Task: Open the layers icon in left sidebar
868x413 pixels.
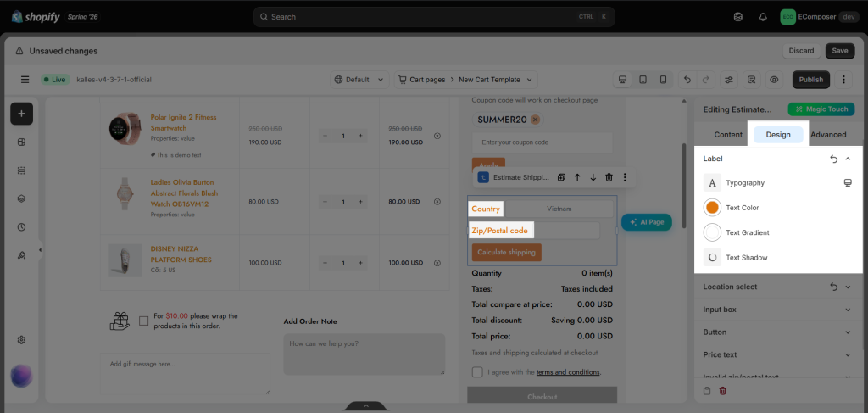Action: (x=21, y=198)
